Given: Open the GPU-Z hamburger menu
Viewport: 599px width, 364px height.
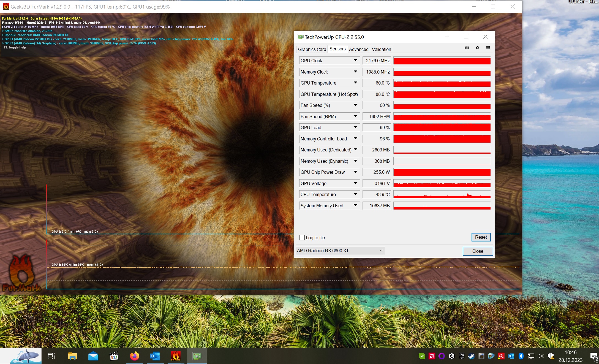Looking at the screenshot, I should (x=488, y=48).
